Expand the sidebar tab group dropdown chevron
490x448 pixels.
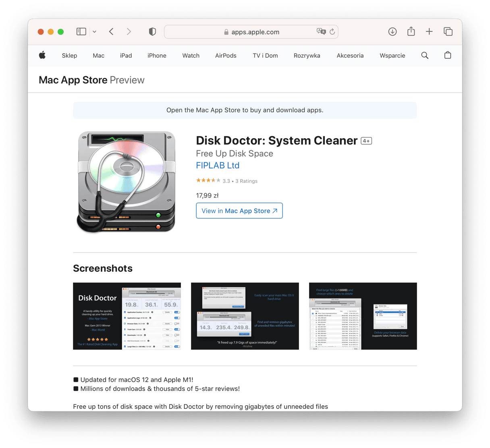pyautogui.click(x=94, y=31)
